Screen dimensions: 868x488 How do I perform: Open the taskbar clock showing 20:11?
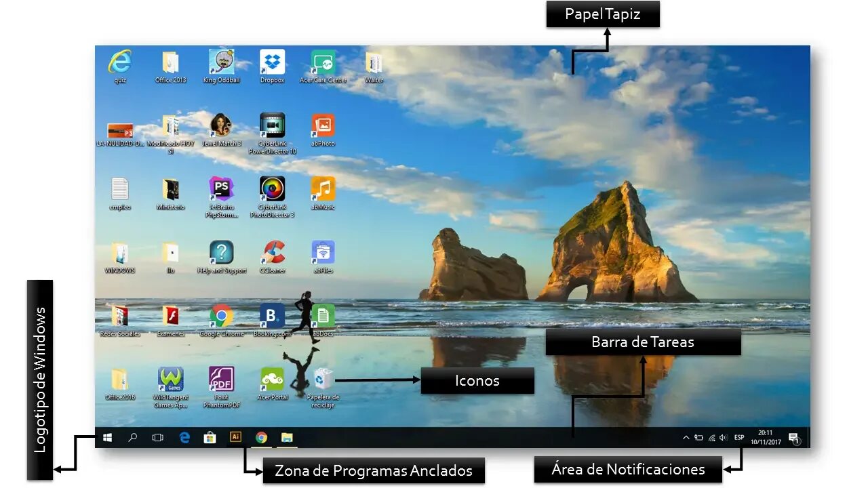(766, 437)
